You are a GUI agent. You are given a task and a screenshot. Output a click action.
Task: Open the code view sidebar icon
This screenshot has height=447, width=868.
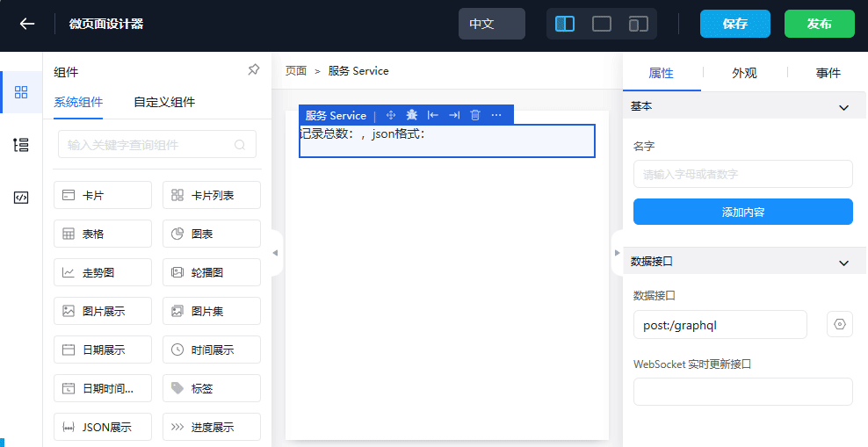21,198
